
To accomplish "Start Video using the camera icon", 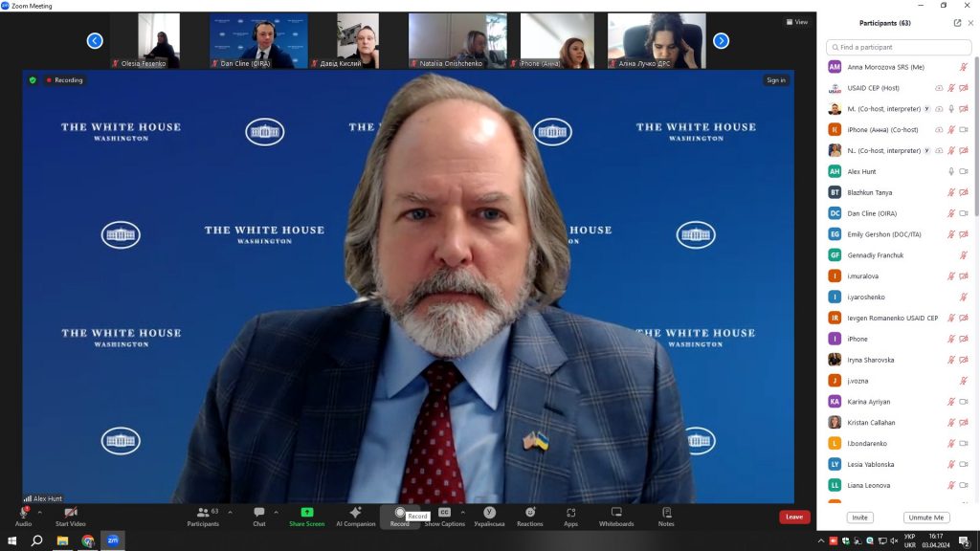I will point(70,513).
